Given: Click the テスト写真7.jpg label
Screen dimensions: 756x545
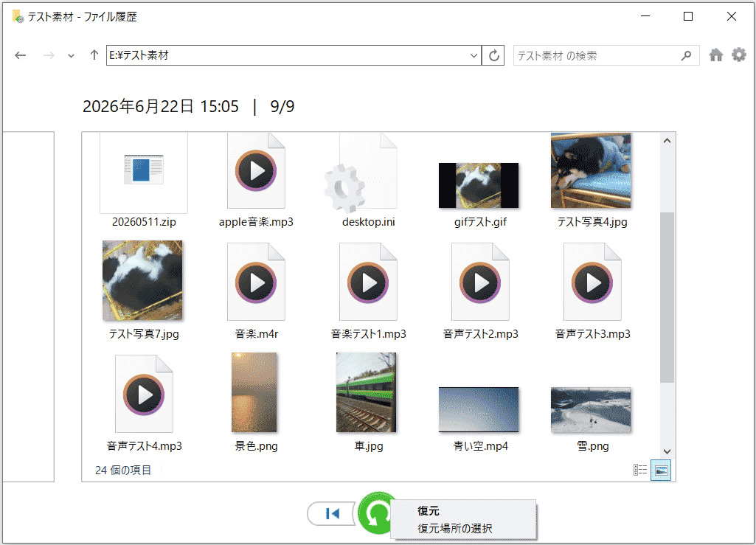Looking at the screenshot, I should (x=144, y=334).
